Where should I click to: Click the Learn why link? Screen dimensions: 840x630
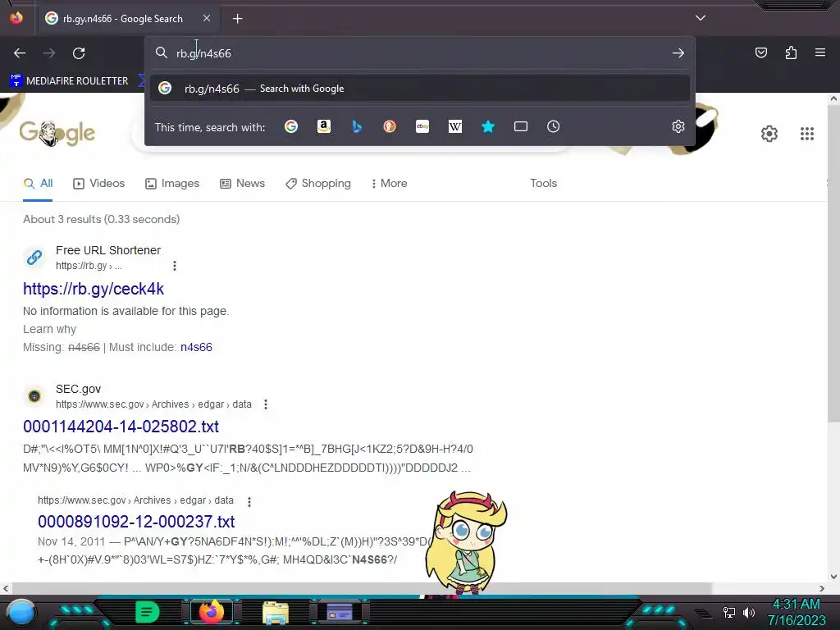[49, 329]
